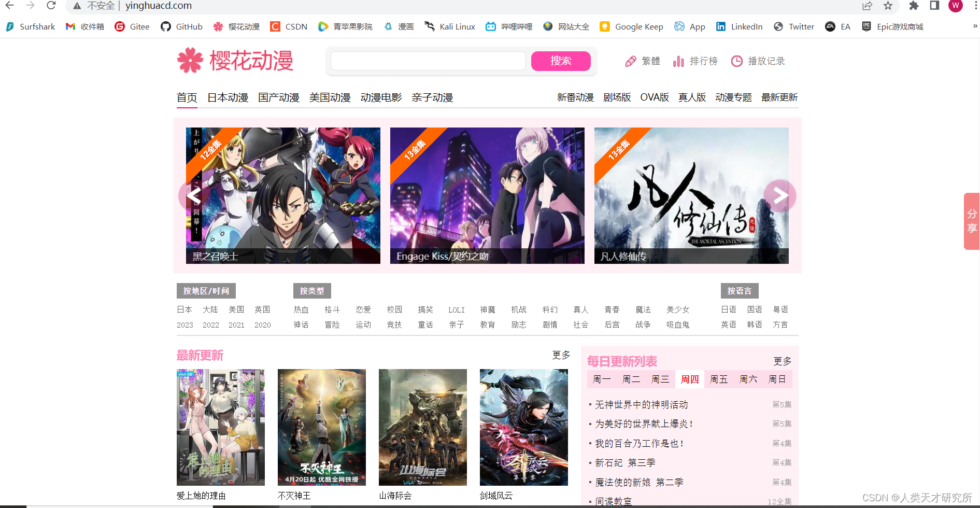Filter by language 粤语
980x508 pixels.
(780, 309)
